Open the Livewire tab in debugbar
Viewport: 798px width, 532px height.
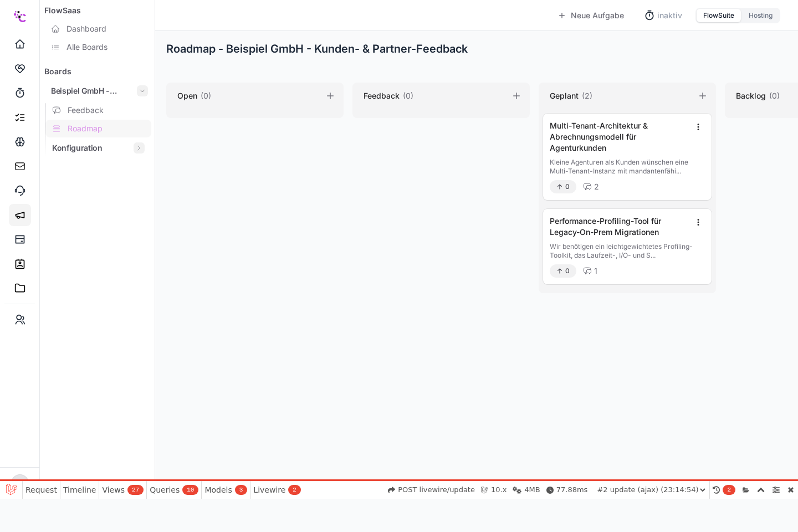click(277, 490)
